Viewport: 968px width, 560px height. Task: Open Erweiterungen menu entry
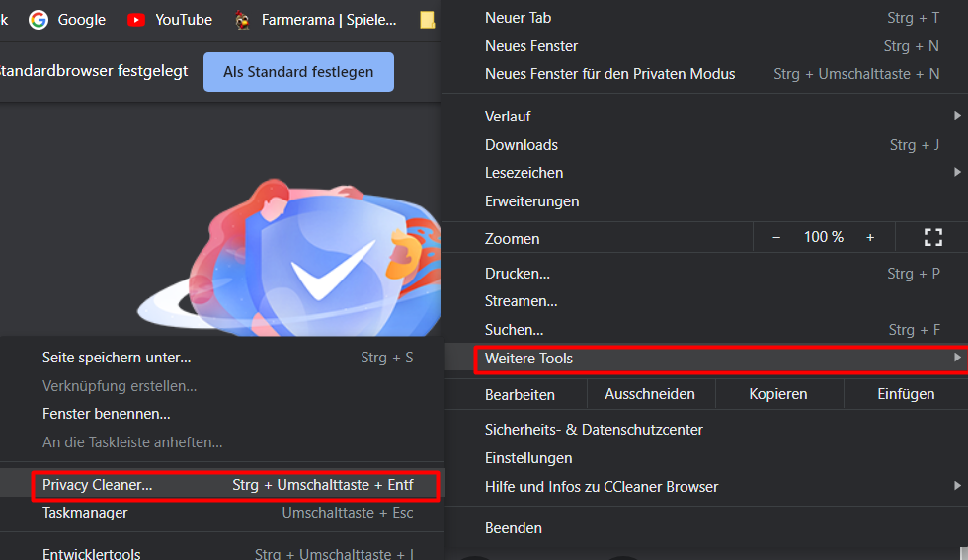click(706, 201)
